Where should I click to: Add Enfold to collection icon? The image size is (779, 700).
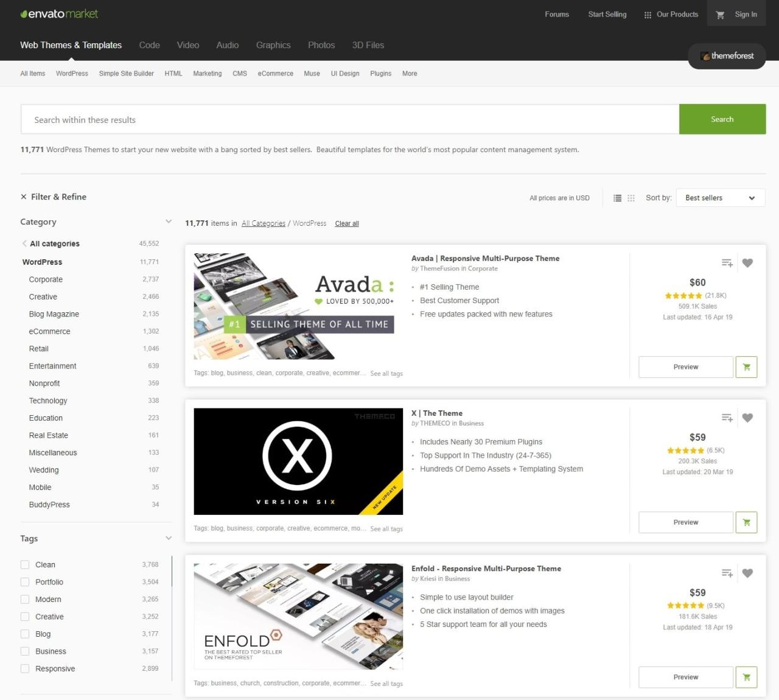[x=727, y=573]
